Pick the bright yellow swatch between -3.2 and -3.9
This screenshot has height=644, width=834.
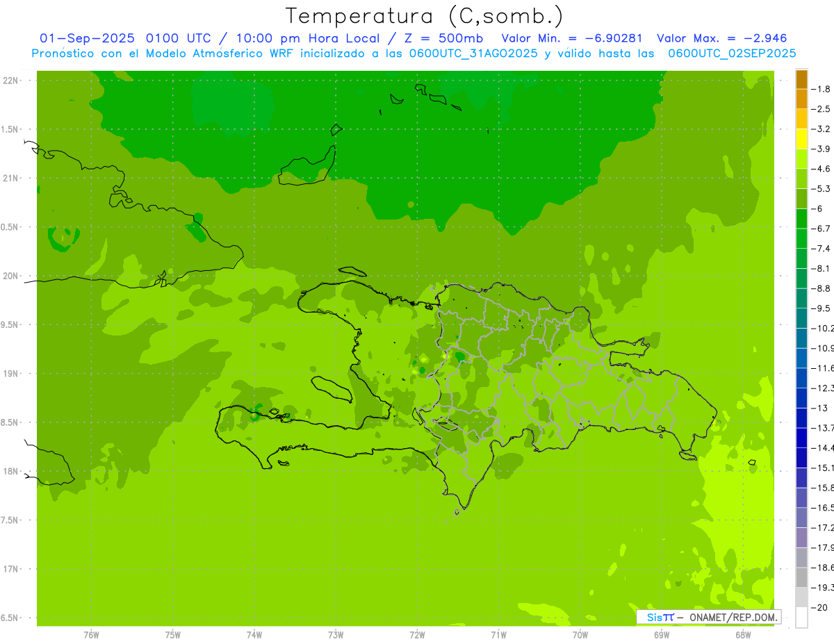(x=801, y=139)
